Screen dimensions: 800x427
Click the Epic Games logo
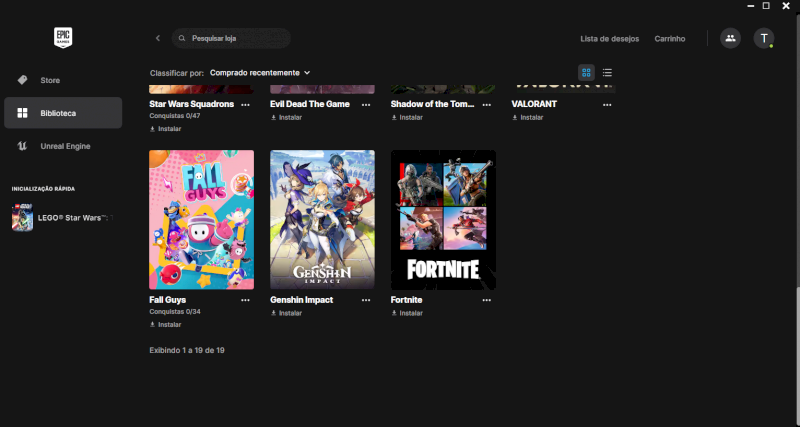coord(63,38)
